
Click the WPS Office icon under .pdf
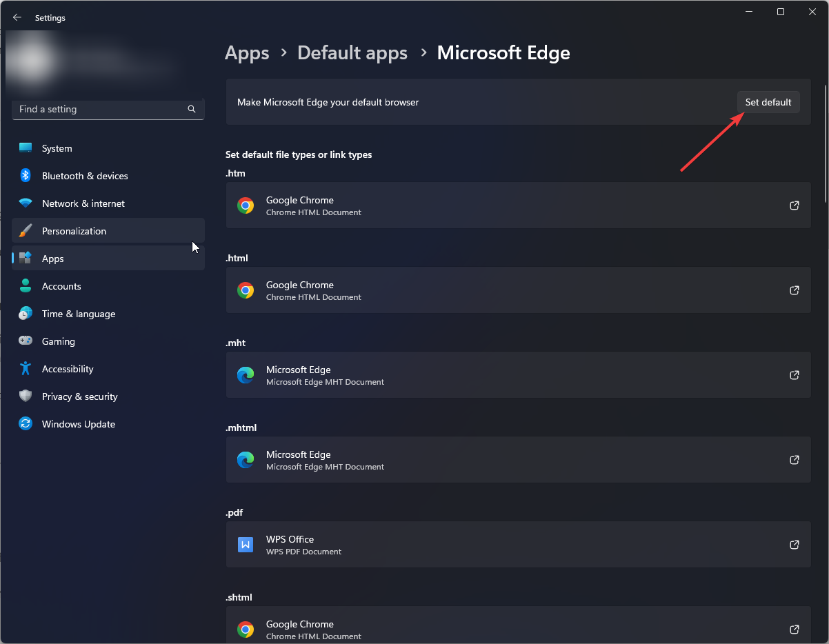pyautogui.click(x=246, y=545)
